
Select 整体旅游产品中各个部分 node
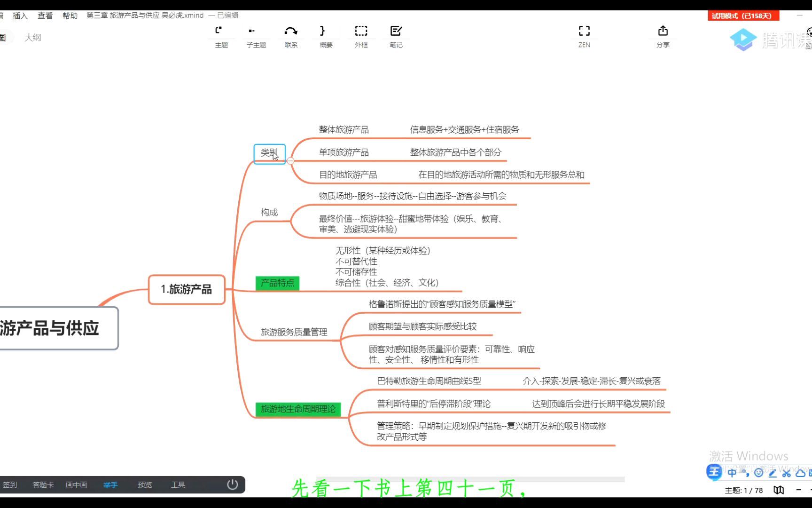(x=455, y=152)
